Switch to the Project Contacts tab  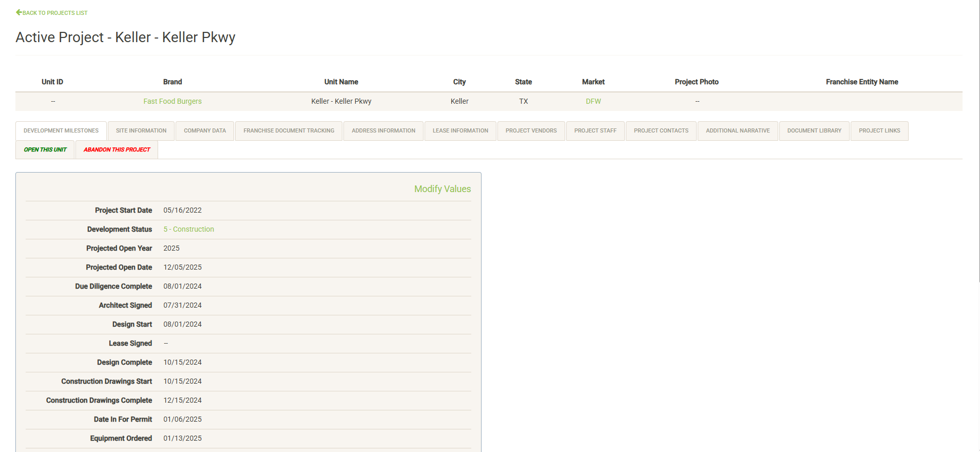(x=661, y=131)
